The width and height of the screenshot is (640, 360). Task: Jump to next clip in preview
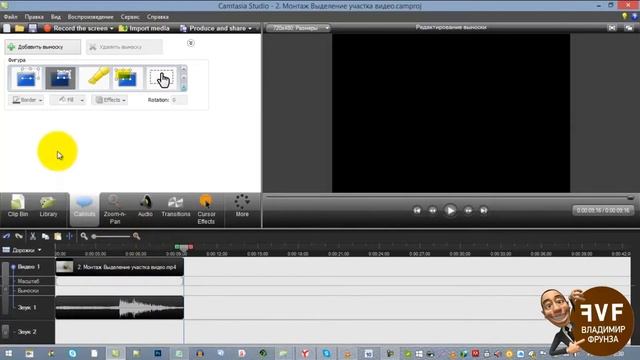(484, 210)
